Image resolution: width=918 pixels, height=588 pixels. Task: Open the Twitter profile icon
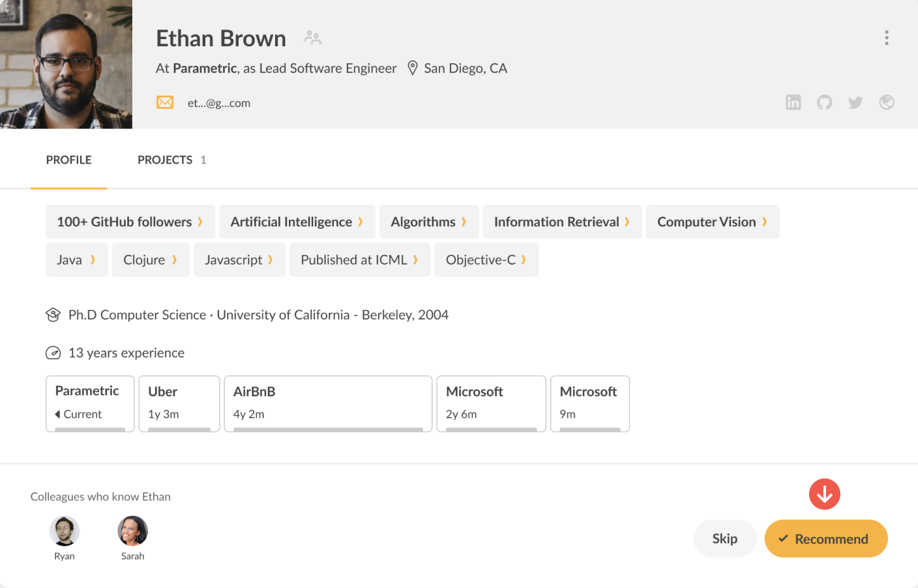click(x=855, y=102)
